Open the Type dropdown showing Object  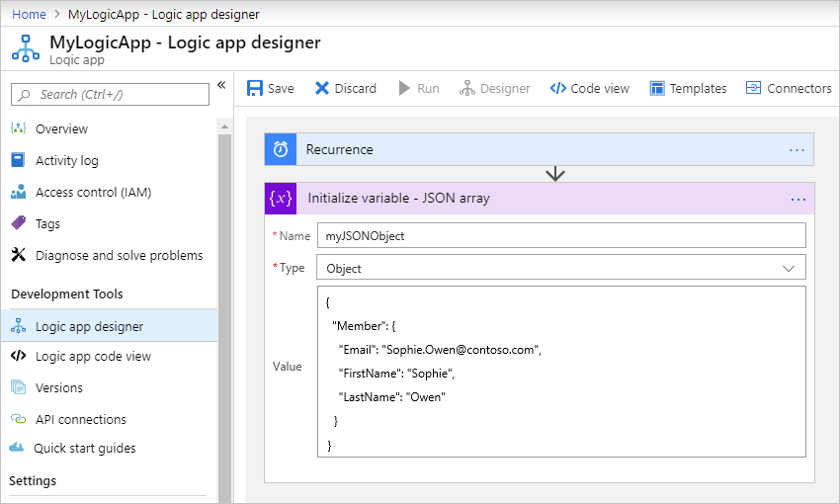click(x=561, y=267)
